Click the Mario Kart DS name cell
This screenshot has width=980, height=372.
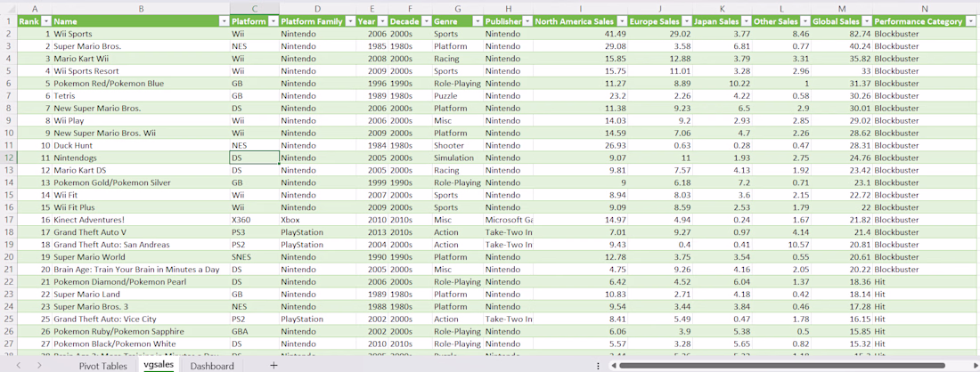click(141, 170)
